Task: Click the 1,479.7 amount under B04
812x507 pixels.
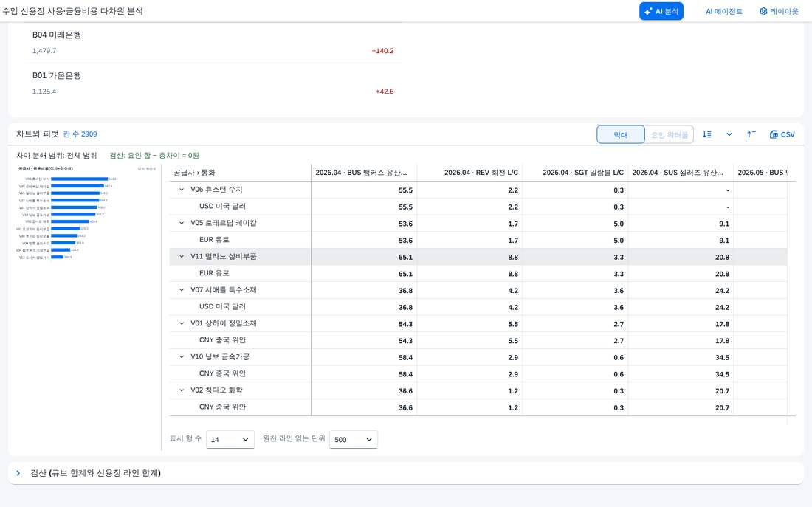Action: [x=44, y=51]
